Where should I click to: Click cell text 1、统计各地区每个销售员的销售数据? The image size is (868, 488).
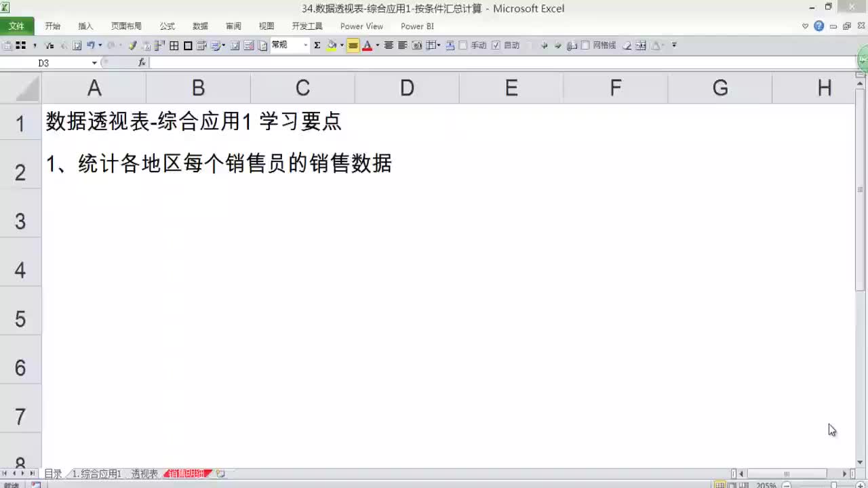pos(219,164)
